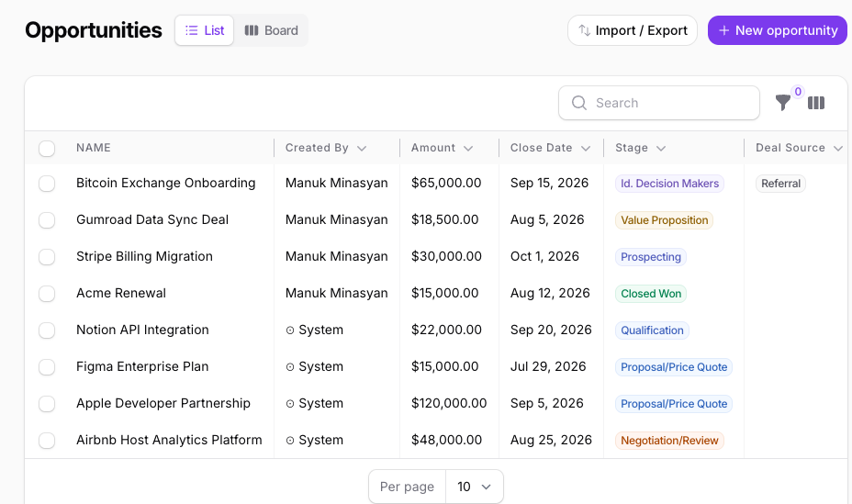Open the Gumroad Data Sync Deal opportunity

[152, 219]
